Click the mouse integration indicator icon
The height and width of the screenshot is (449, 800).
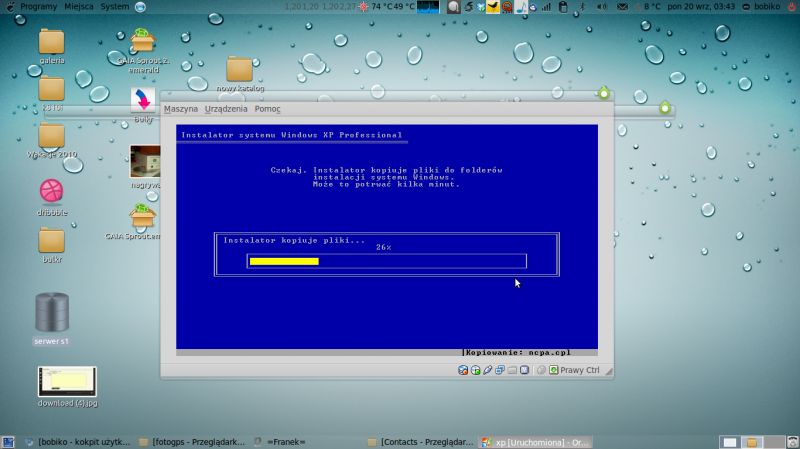[x=541, y=370]
